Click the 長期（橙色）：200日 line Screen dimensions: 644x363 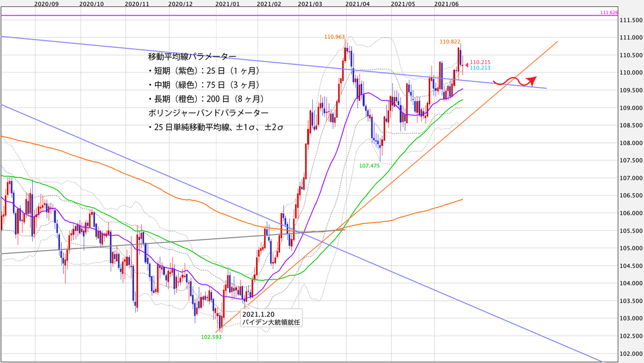tap(206, 99)
